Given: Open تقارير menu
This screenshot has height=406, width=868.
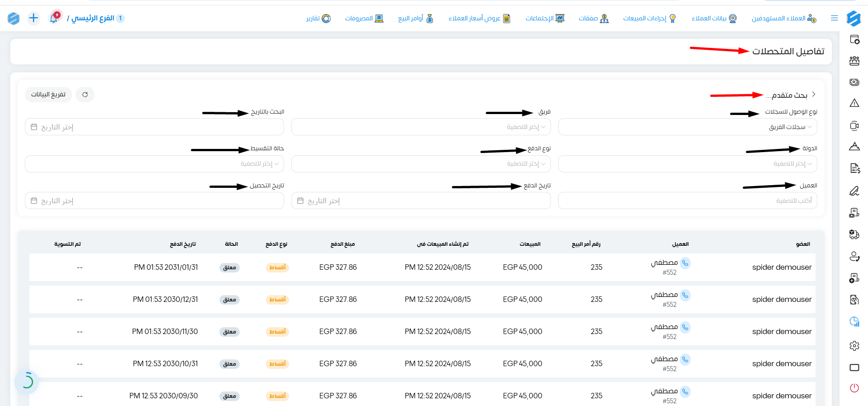Looking at the screenshot, I should pos(318,18).
